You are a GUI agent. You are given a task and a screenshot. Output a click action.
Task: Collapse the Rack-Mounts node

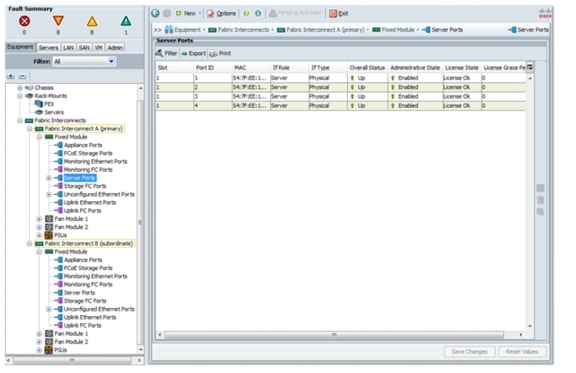(19, 96)
